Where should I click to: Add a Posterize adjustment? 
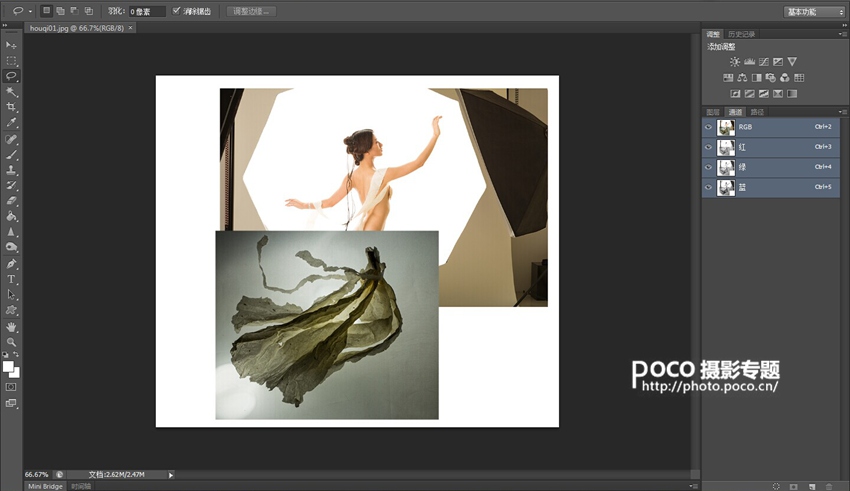tap(749, 94)
